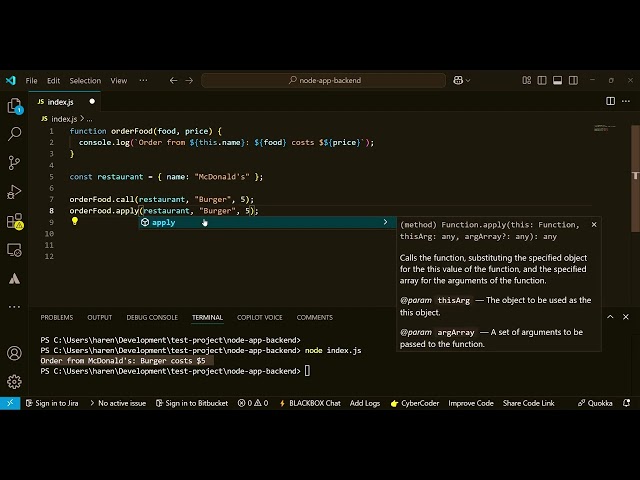
Task: Click the terminal prompt input line
Action: [x=175, y=371]
